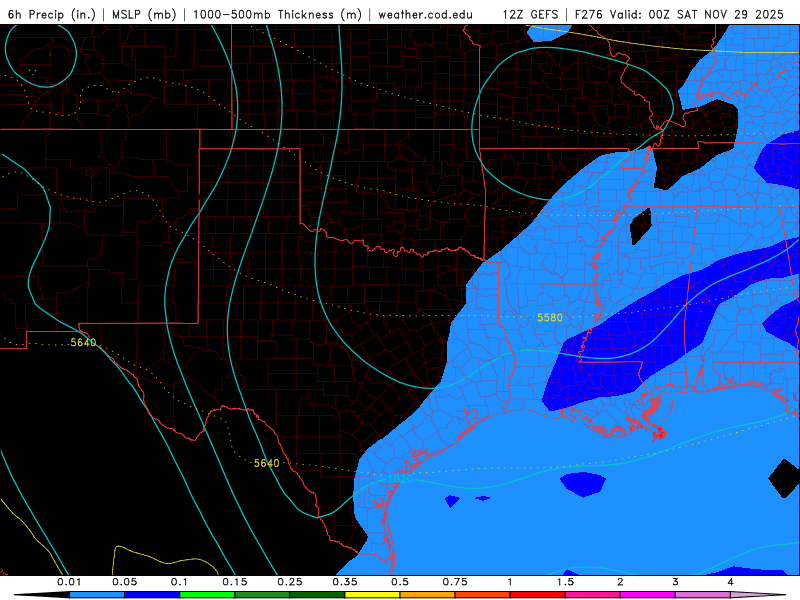Click the 0.15 legend value label
Image resolution: width=800 pixels, height=600 pixels.
click(x=235, y=582)
